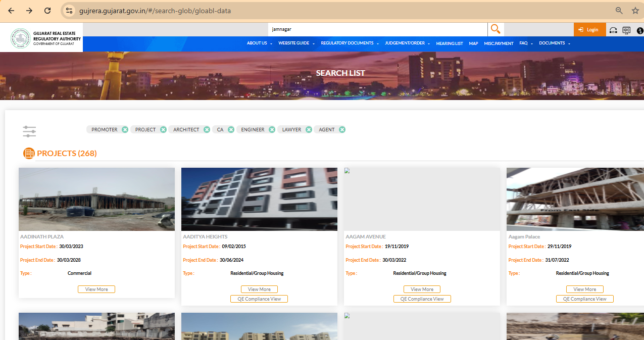
Task: Expand the WEBSITE GUIDE menu
Action: [296, 43]
